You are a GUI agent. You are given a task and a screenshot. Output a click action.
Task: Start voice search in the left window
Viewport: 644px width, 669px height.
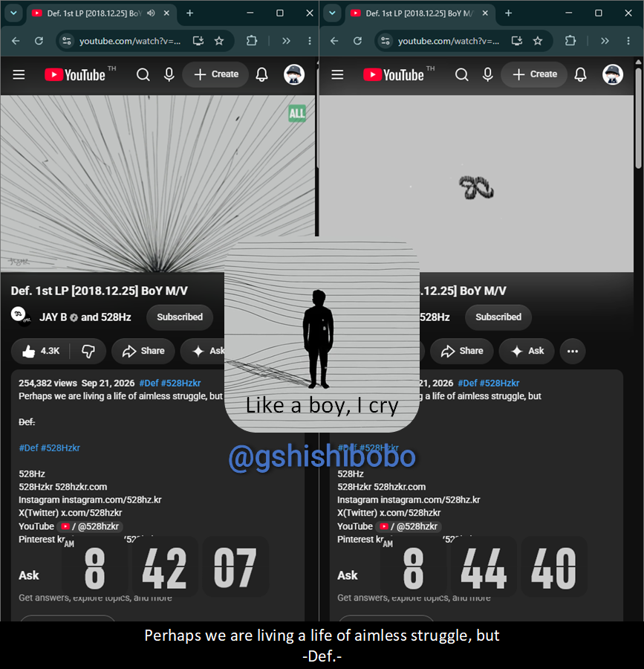169,75
